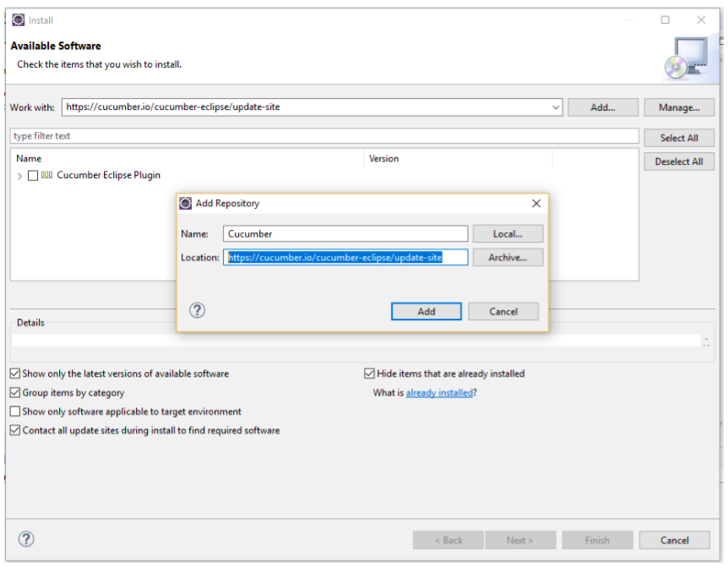Click the Eclipse icon in Install title bar
The image size is (728, 573).
point(18,20)
